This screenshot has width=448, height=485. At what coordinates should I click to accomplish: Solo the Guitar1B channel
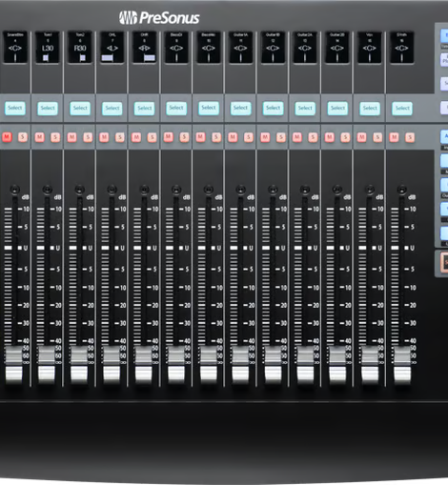click(x=281, y=137)
